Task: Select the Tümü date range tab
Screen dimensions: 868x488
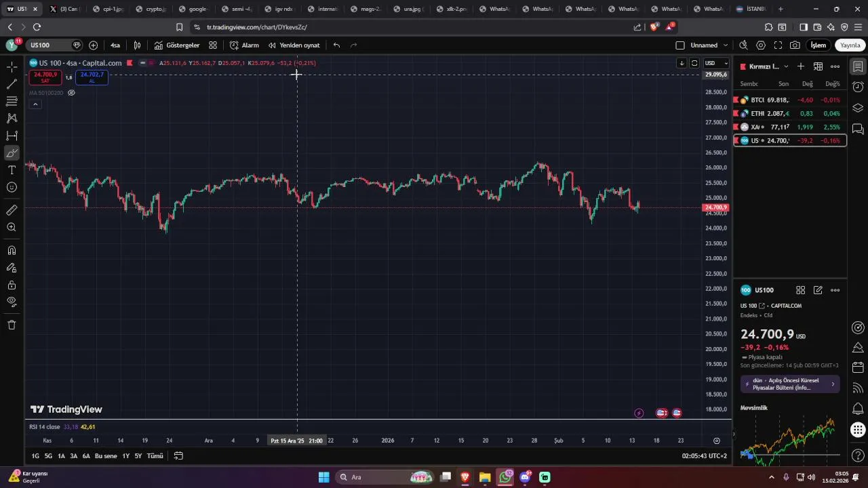Action: click(x=155, y=456)
